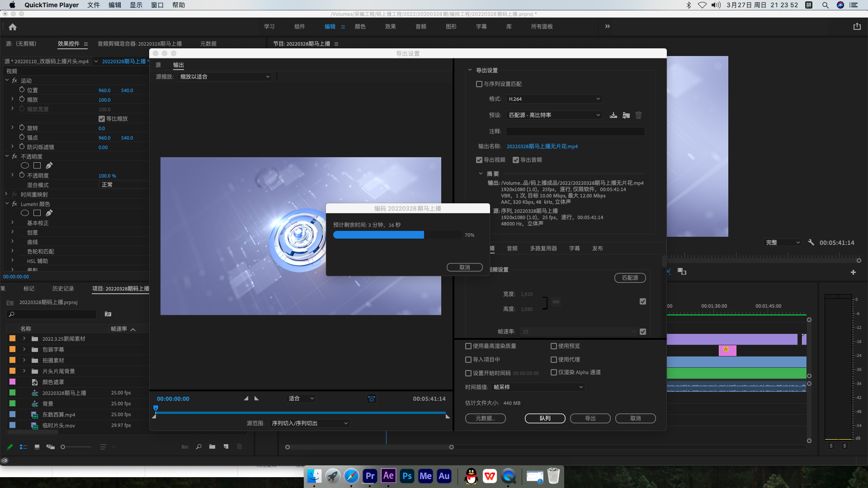The height and width of the screenshot is (488, 868).
Task: Click the program monitor wrench settings icon
Action: pos(811,243)
